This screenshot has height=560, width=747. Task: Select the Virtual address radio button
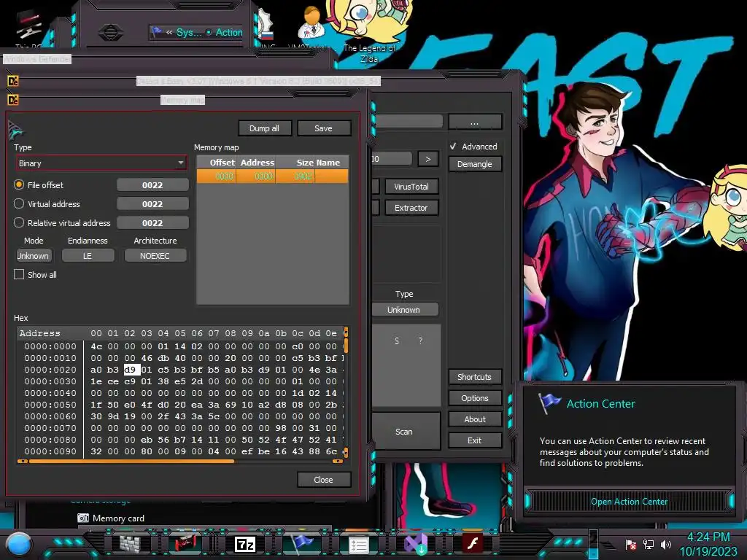click(x=19, y=204)
